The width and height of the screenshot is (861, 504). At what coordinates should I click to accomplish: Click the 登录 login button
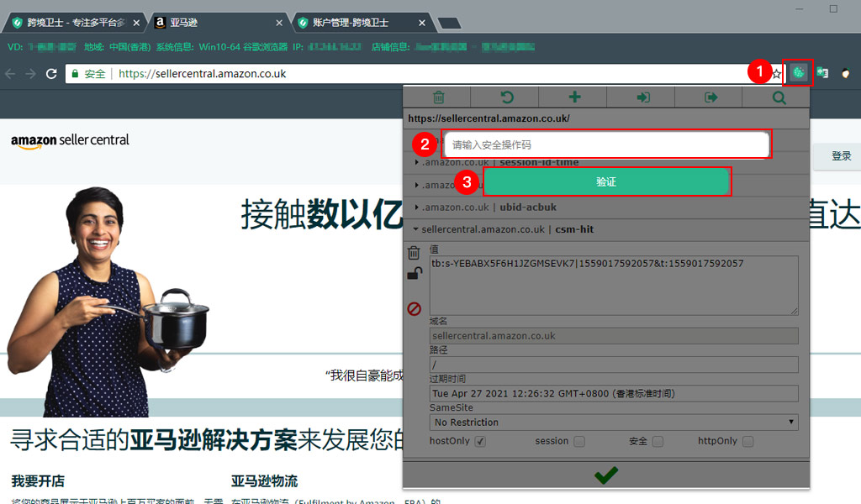[x=841, y=156]
